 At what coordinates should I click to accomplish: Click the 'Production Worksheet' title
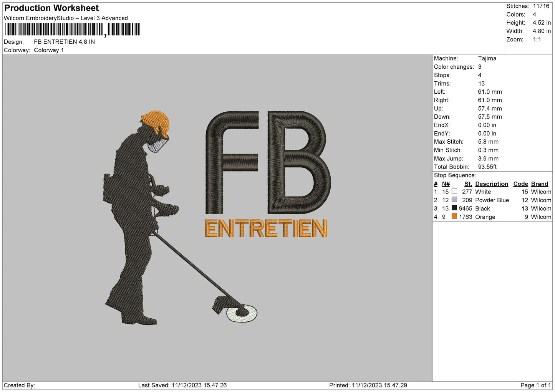(51, 8)
